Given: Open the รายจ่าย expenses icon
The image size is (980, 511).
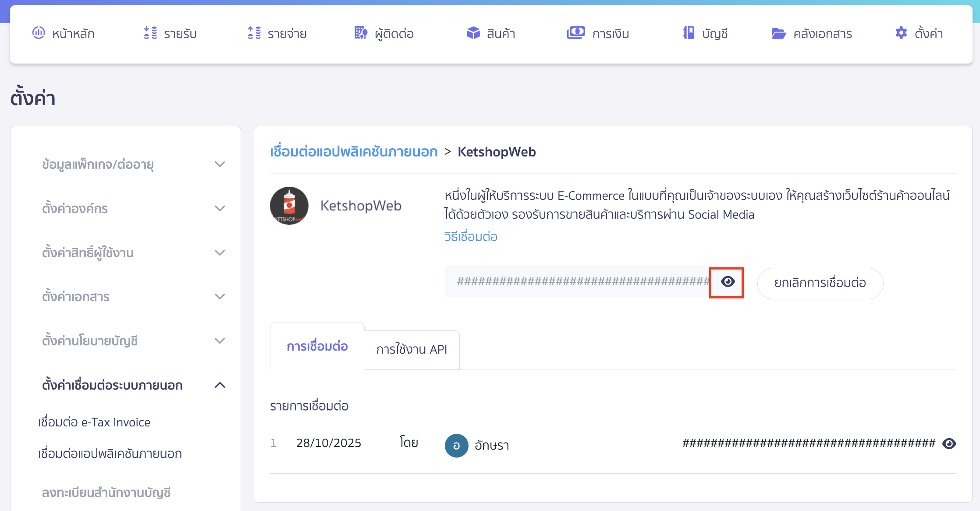Looking at the screenshot, I should tap(253, 33).
